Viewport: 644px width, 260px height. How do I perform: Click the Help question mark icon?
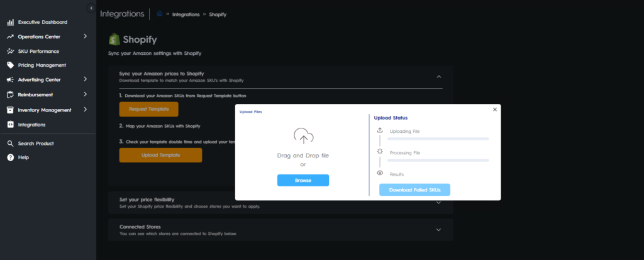(x=10, y=157)
